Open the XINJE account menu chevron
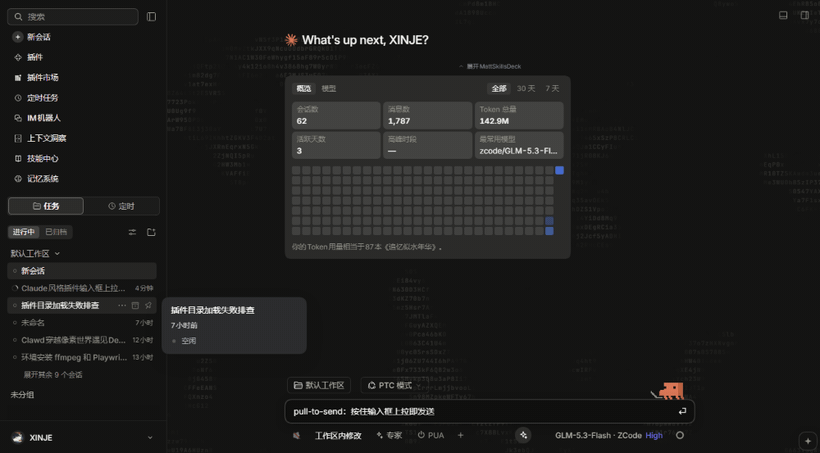 tap(150, 438)
